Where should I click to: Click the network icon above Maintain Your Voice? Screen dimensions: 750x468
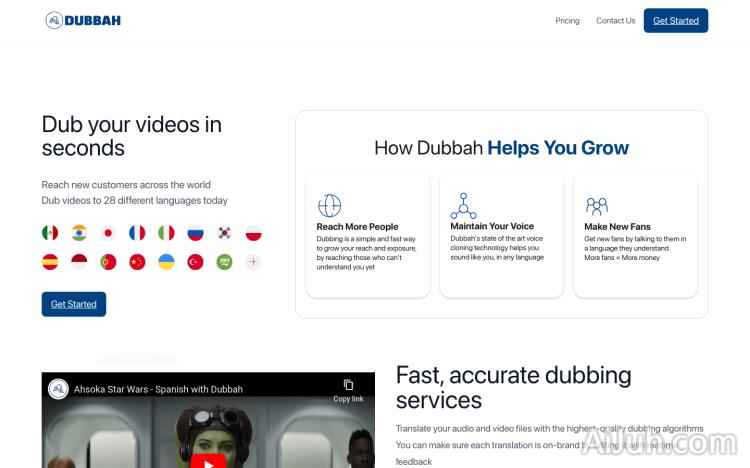(463, 206)
